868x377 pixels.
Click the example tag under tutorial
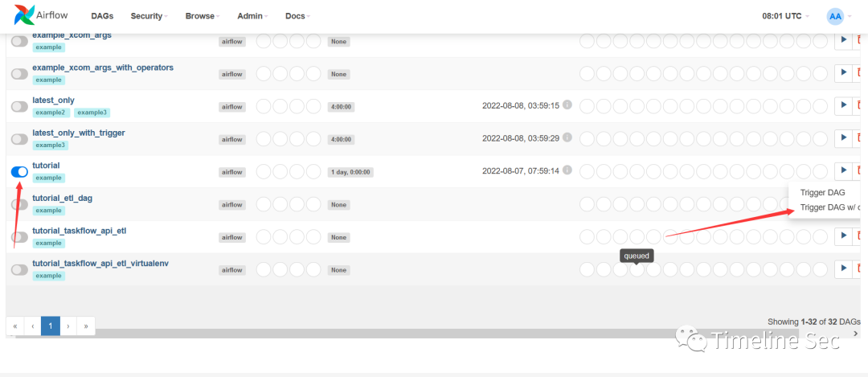tap(49, 178)
